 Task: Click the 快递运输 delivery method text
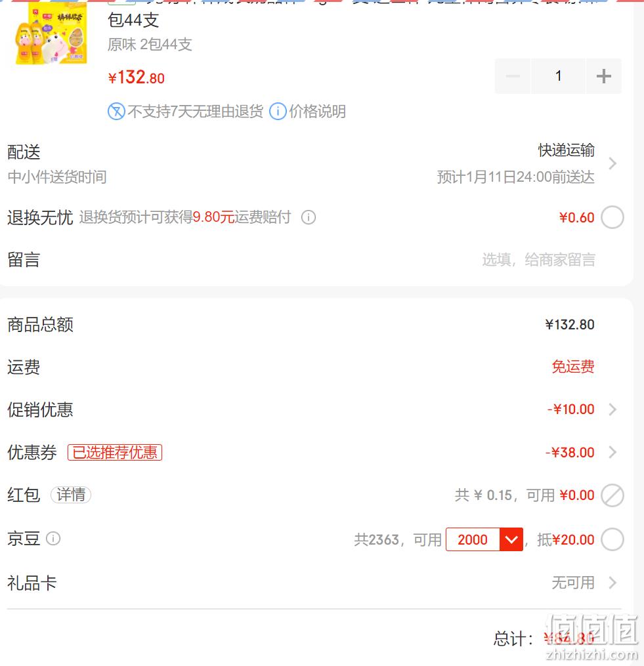click(x=567, y=150)
